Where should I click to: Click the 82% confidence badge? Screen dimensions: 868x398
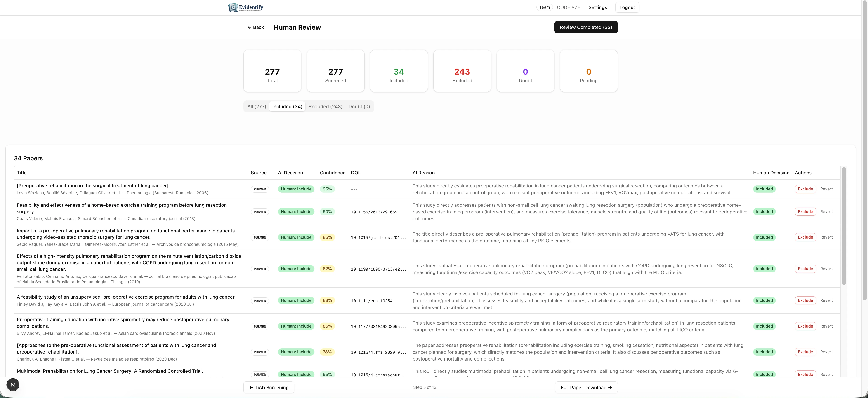(x=327, y=269)
